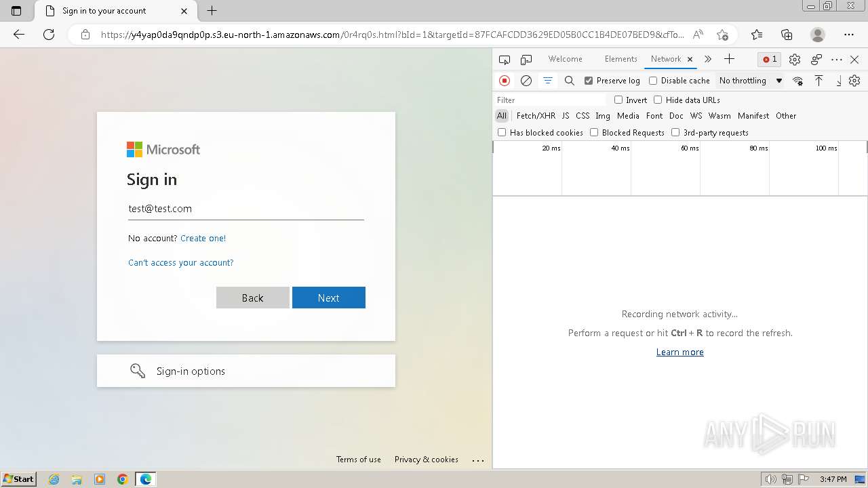This screenshot has width=868, height=488.
Task: Open the browser profile avatar
Action: 818,35
